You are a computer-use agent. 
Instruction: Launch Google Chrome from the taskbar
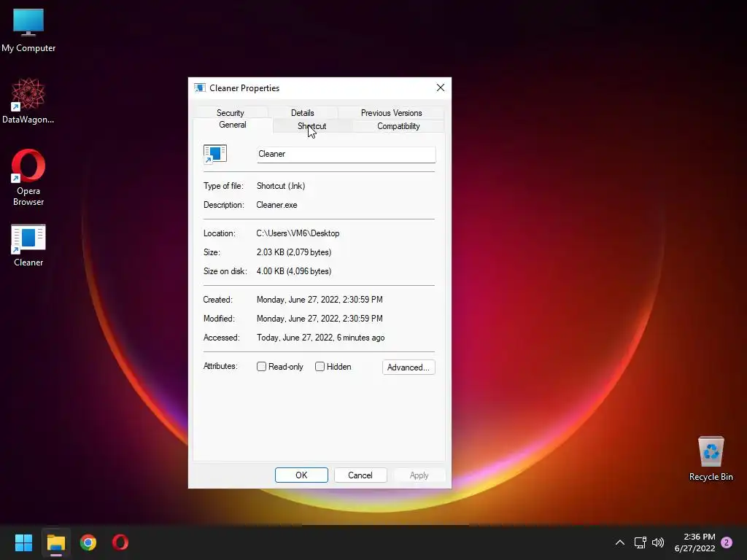pos(88,542)
